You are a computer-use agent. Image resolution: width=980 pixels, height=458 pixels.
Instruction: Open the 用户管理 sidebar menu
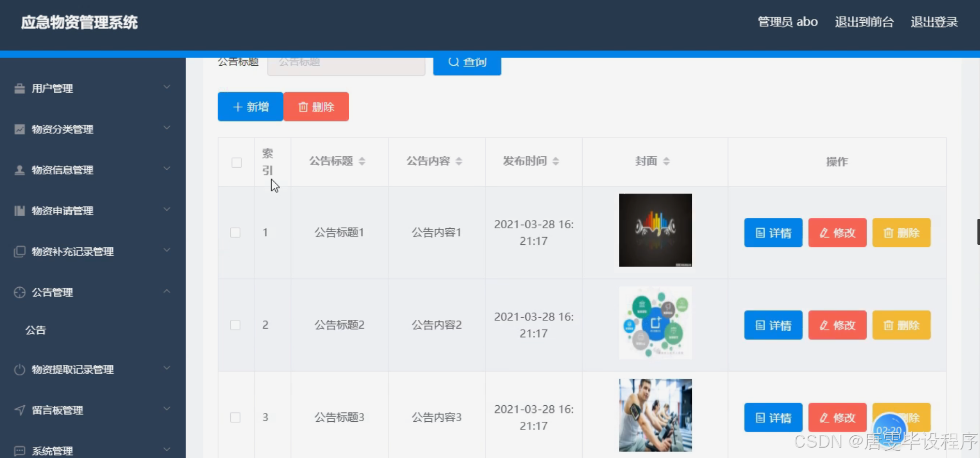coord(93,88)
